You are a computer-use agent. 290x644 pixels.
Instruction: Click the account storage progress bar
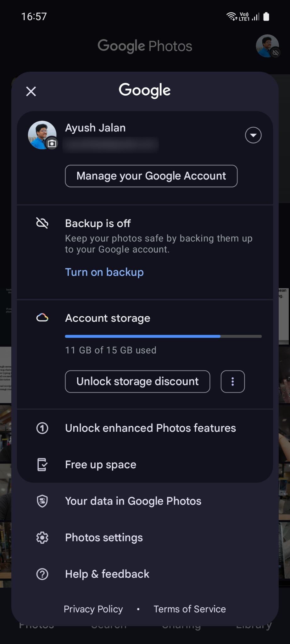[x=163, y=336]
